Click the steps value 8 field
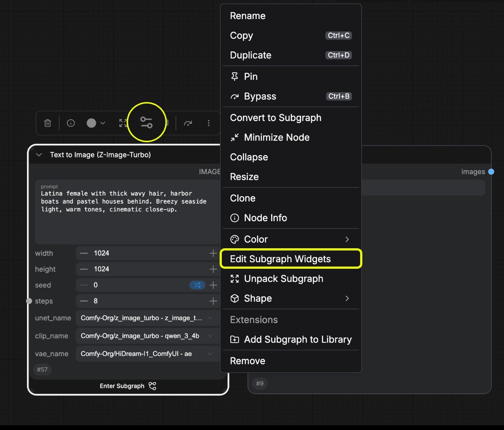This screenshot has height=430, width=504. tap(148, 301)
